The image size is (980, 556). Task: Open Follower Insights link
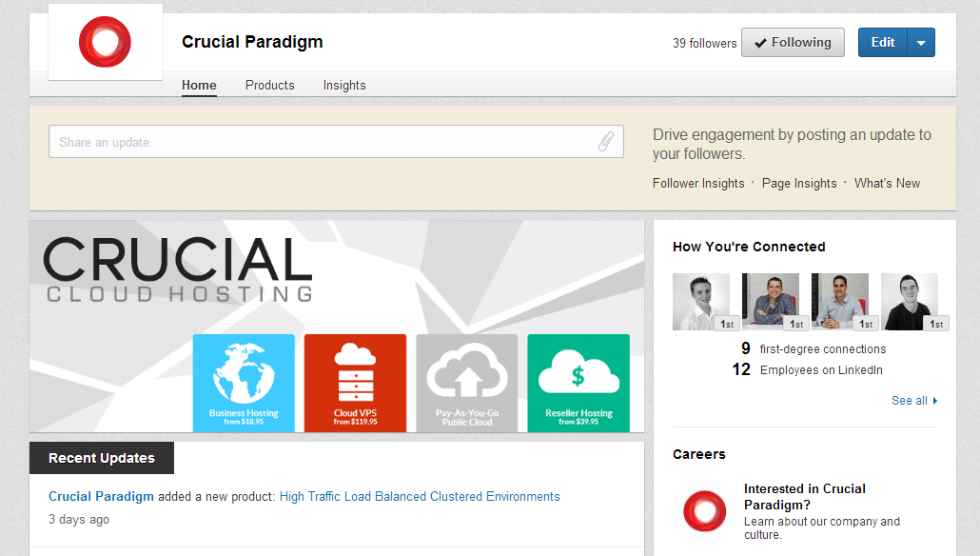698,183
